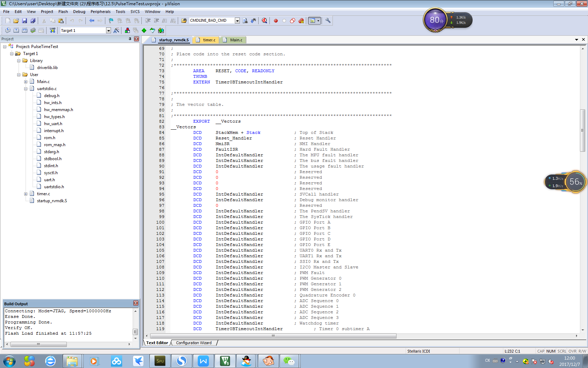The image size is (588, 368).
Task: Click the LOAD download to flash icon
Action: coord(52,30)
